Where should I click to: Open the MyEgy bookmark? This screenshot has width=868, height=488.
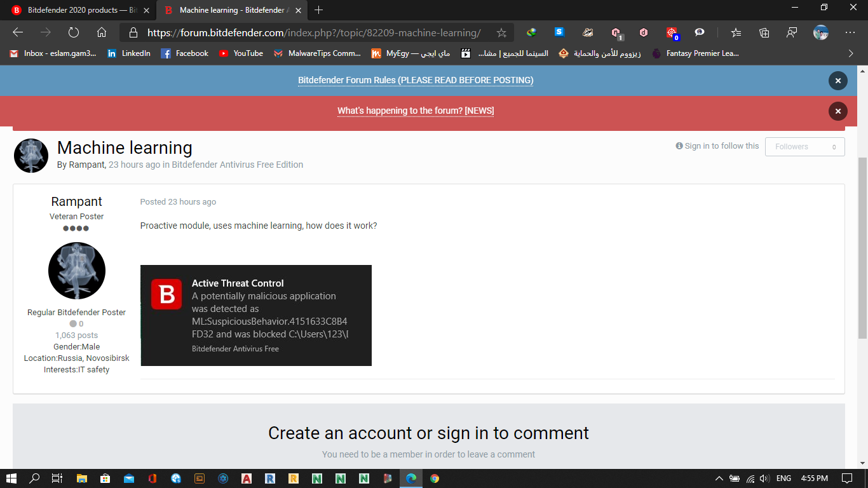coord(410,53)
